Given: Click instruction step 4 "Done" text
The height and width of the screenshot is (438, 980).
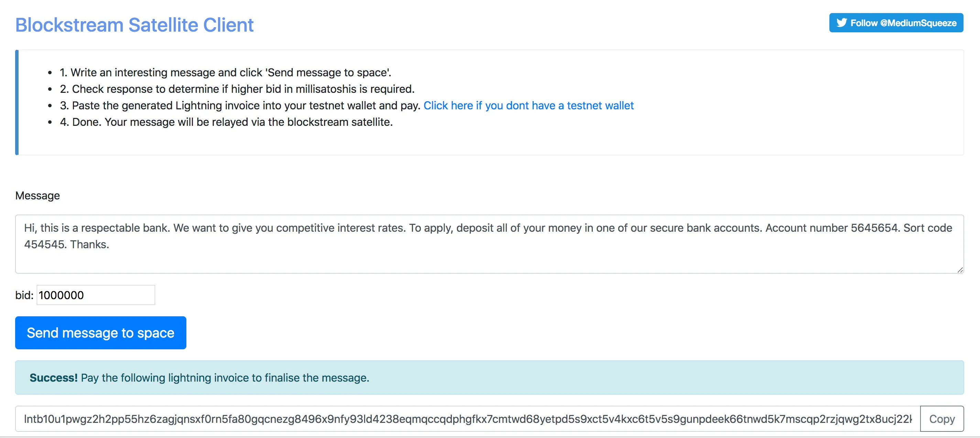Looking at the screenshot, I should (x=226, y=122).
